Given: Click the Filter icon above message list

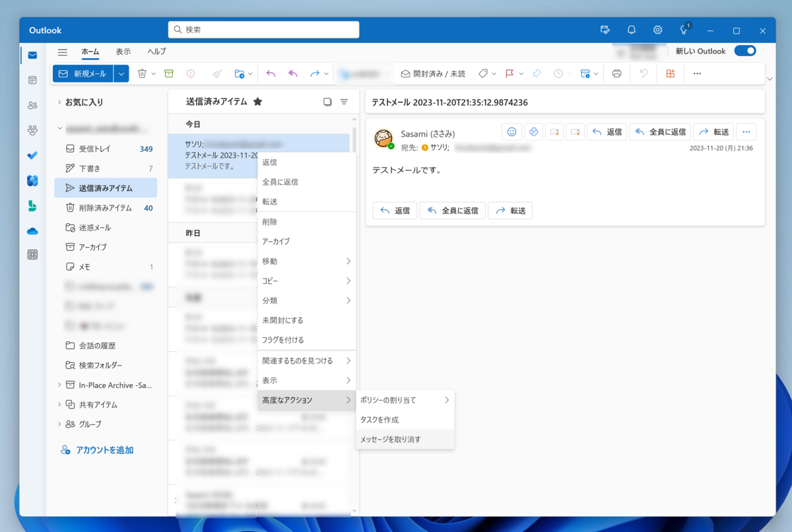Looking at the screenshot, I should pyautogui.click(x=344, y=102).
